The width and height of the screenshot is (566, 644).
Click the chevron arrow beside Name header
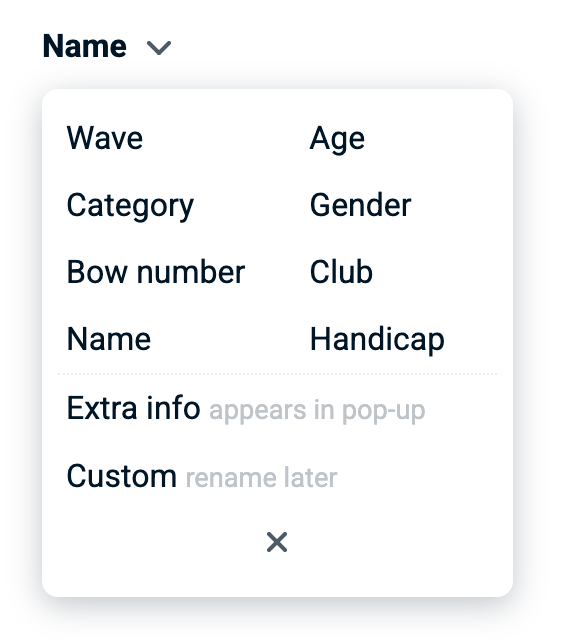[x=159, y=48]
